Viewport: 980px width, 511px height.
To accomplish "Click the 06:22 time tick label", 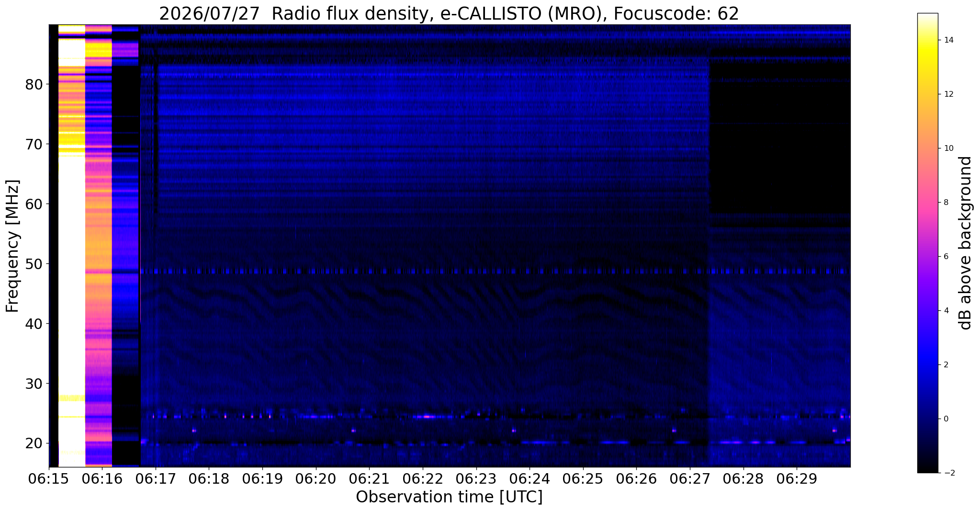I will point(423,478).
